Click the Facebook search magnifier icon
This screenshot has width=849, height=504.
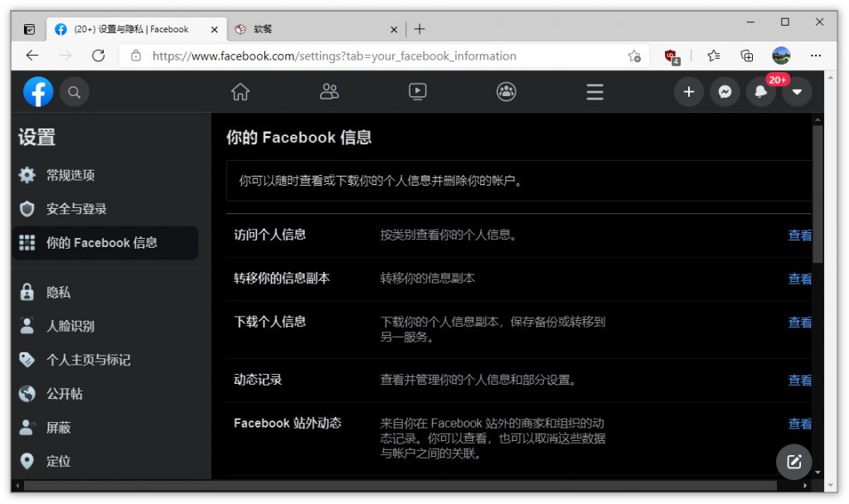coord(74,92)
